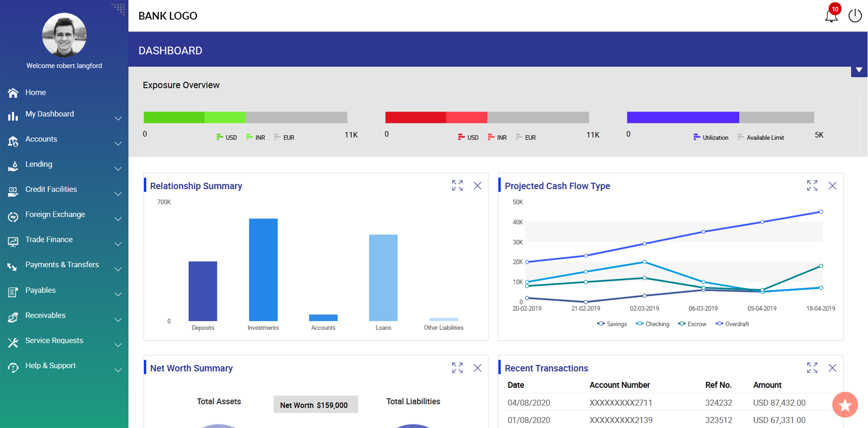Toggle Escrow series in chart legend
The height and width of the screenshot is (428, 868).
[x=692, y=324]
